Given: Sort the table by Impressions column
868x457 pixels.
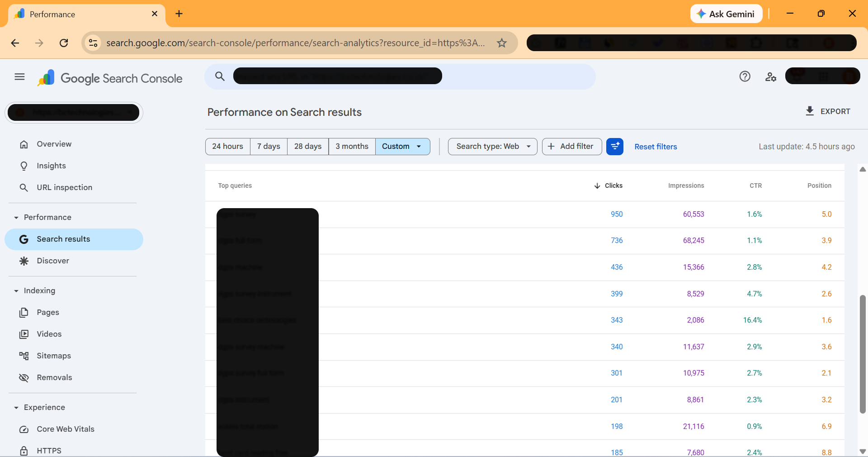Looking at the screenshot, I should tap(685, 186).
